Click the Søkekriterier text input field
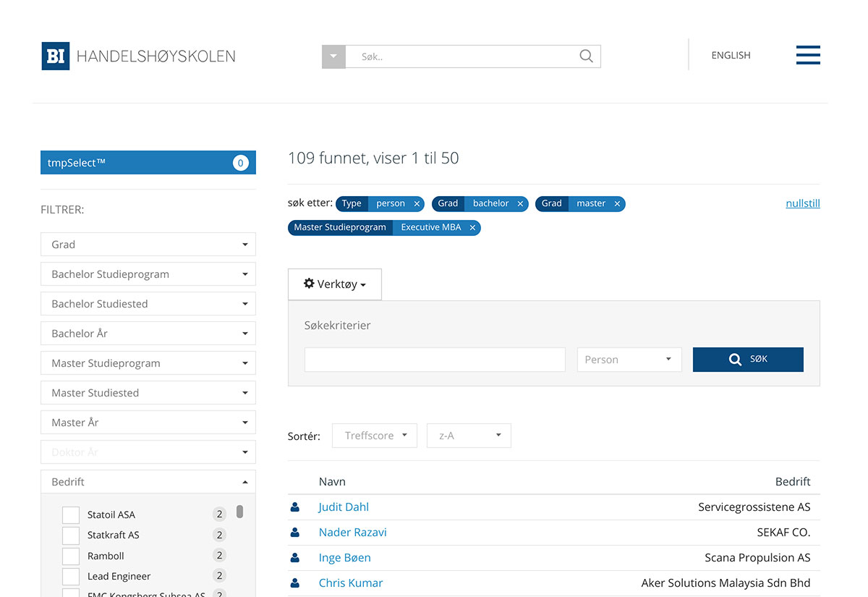 pyautogui.click(x=435, y=360)
